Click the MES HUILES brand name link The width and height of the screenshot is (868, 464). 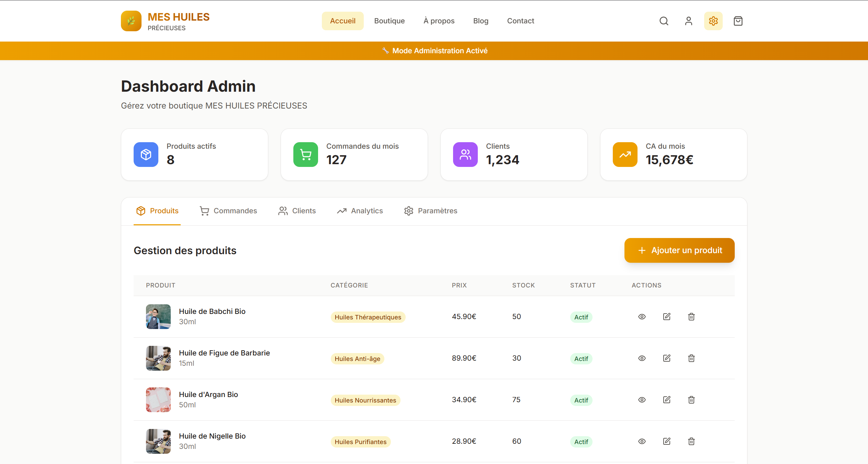coord(179,17)
